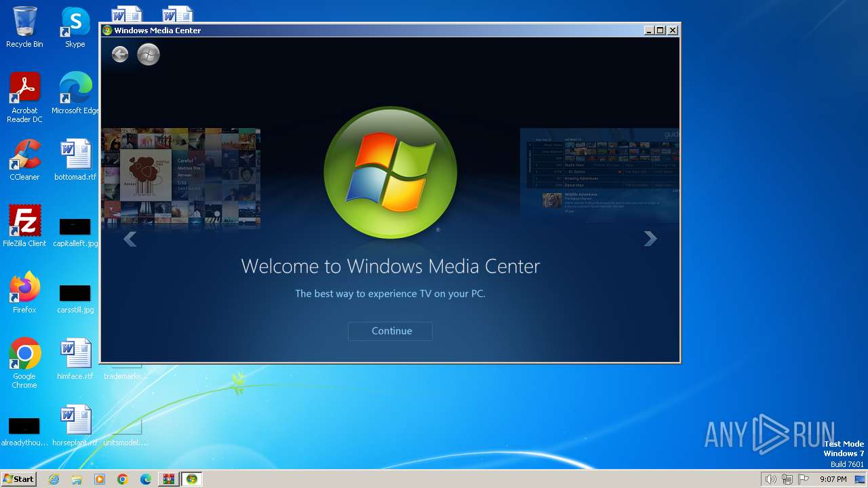Click the Back arrow in Media Center
The height and width of the screenshot is (488, 868).
pyautogui.click(x=120, y=54)
